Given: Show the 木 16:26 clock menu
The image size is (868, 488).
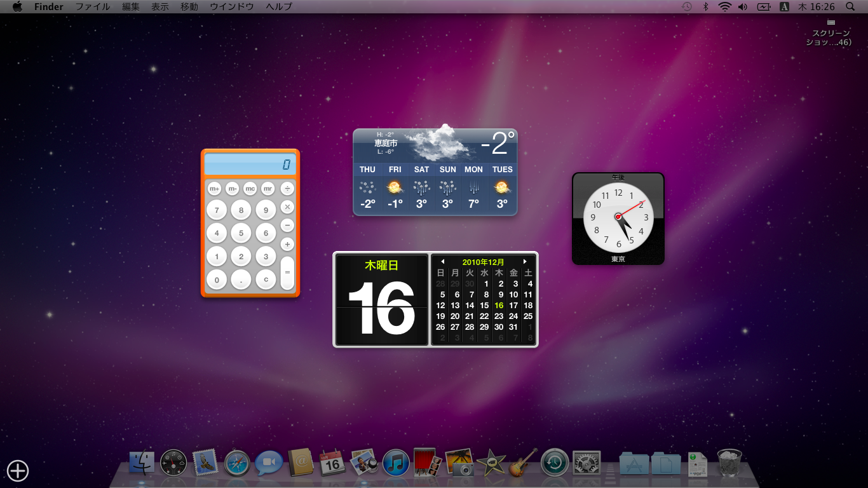Looking at the screenshot, I should pos(816,6).
